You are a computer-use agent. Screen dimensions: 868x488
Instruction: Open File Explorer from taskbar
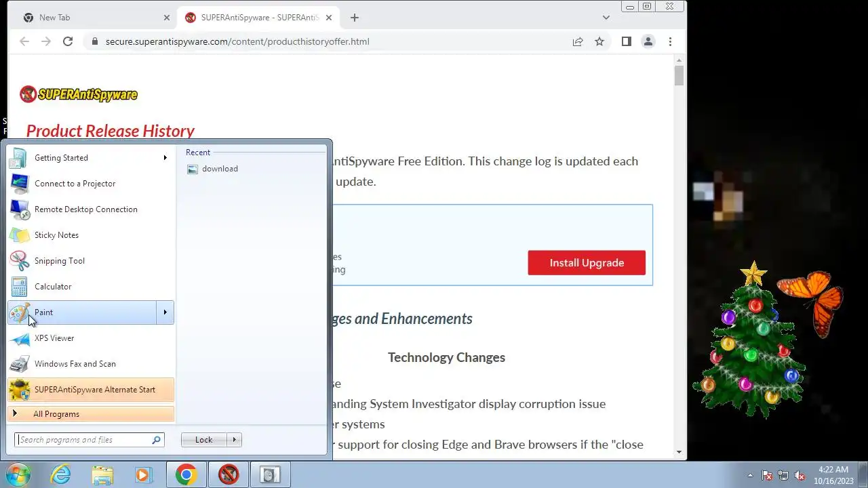[102, 474]
